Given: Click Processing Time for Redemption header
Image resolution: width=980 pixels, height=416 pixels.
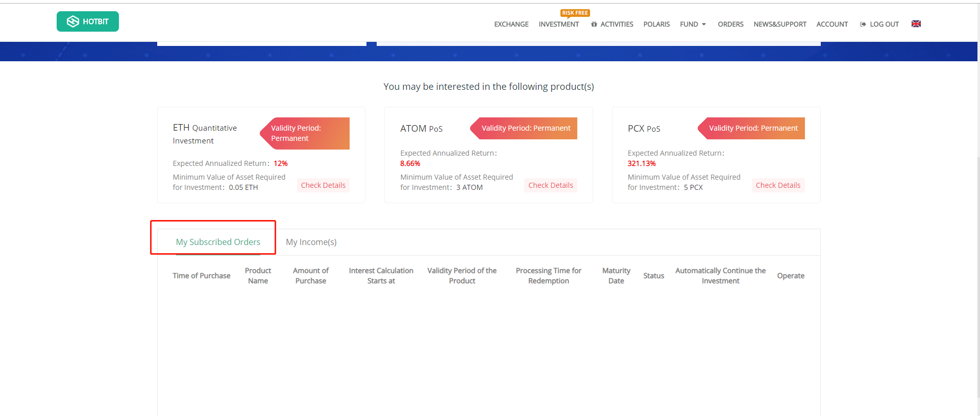Looking at the screenshot, I should pyautogui.click(x=549, y=276).
